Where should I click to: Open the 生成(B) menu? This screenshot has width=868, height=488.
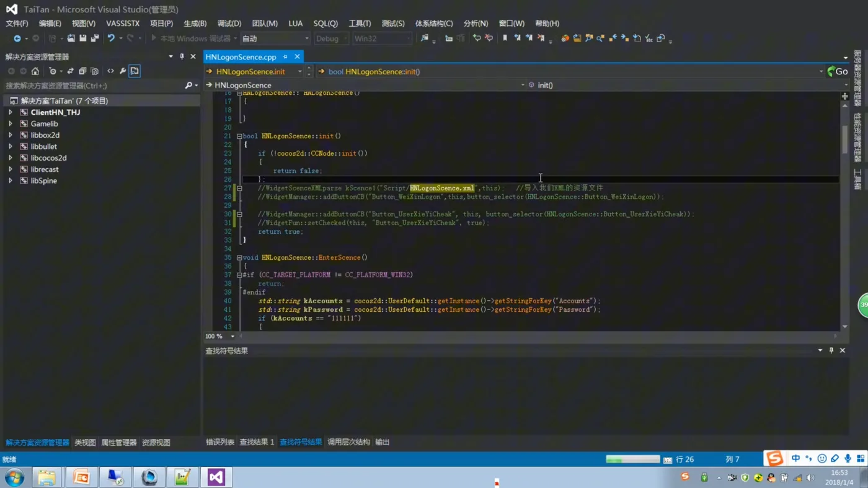pos(195,24)
